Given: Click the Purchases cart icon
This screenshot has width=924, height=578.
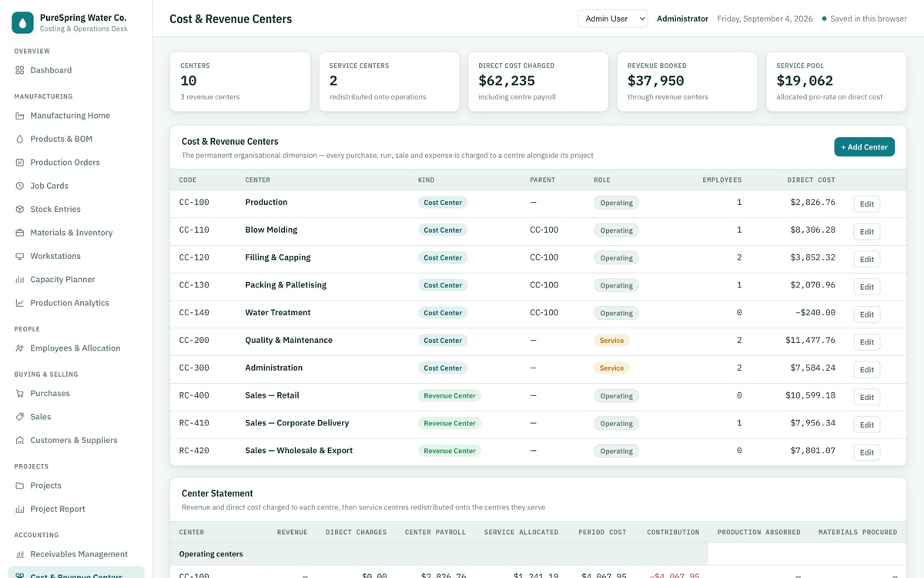Looking at the screenshot, I should tap(20, 393).
